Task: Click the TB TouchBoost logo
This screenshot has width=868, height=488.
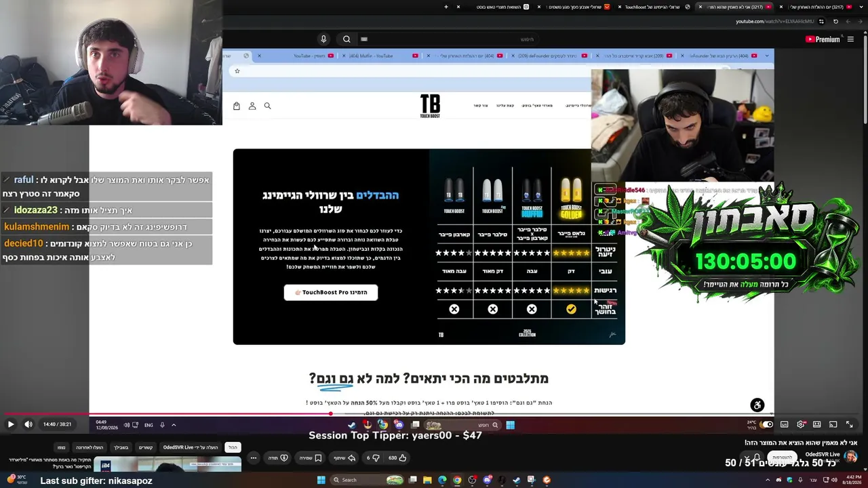Action: coord(430,106)
